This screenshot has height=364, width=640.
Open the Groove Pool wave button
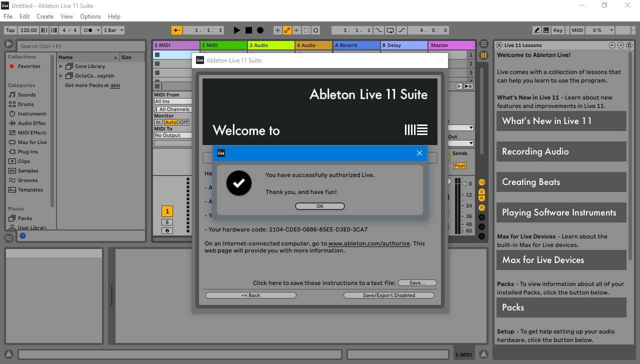[9, 238]
